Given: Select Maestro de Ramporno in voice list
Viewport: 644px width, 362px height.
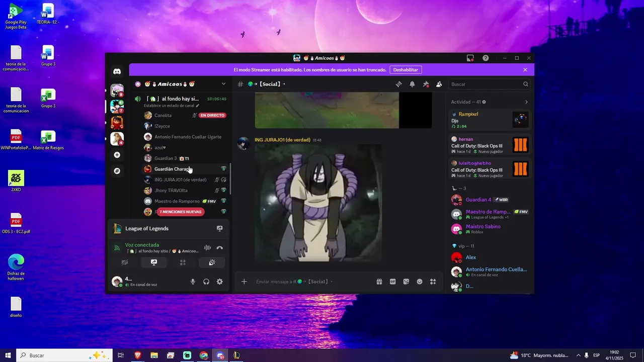Looking at the screenshot, I should pos(185,201).
